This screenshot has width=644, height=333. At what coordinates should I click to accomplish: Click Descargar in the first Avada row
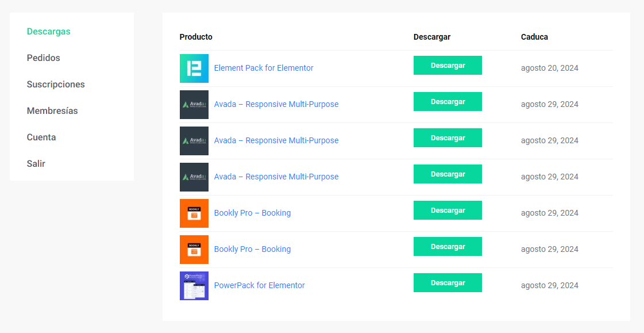(448, 102)
